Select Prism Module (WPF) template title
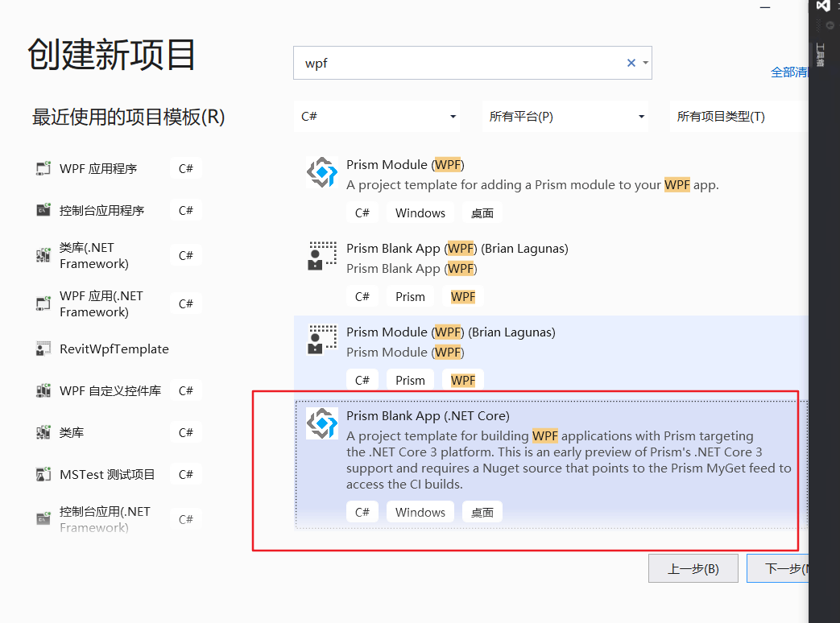The image size is (840, 623). pos(405,165)
